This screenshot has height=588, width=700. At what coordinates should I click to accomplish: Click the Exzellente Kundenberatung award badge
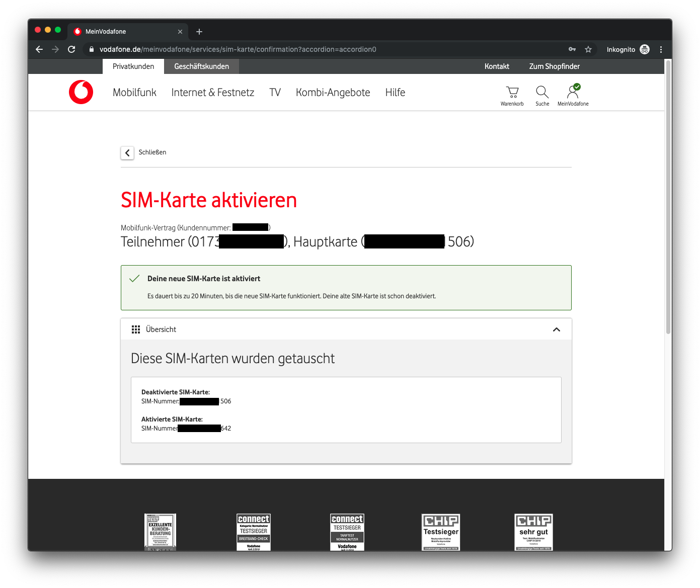(160, 532)
